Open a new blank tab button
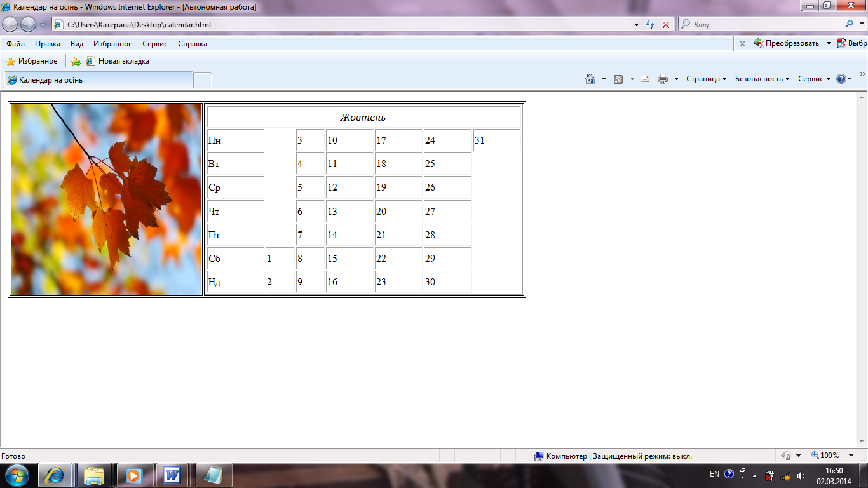This screenshot has width=868, height=488. pos(203,80)
